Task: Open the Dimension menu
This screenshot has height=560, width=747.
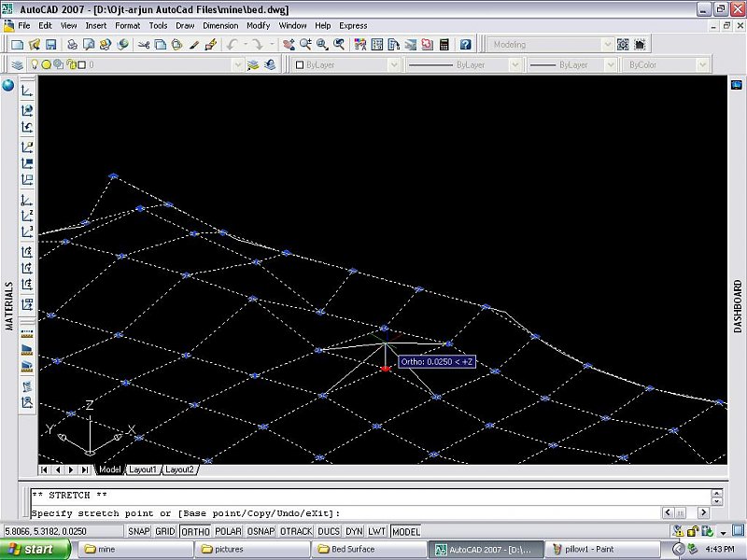Action: pyautogui.click(x=220, y=25)
